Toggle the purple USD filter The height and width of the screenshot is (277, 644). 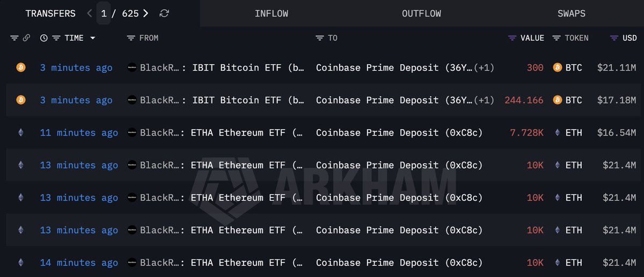tap(614, 38)
